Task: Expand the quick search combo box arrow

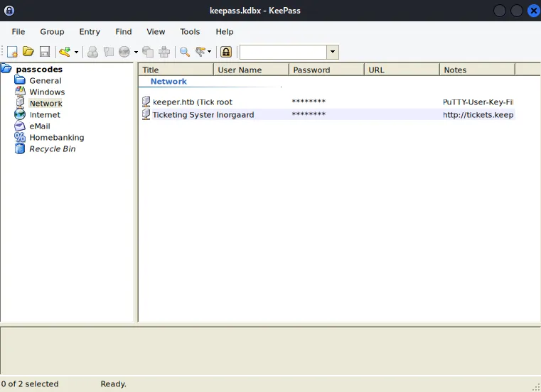Action: pos(333,52)
